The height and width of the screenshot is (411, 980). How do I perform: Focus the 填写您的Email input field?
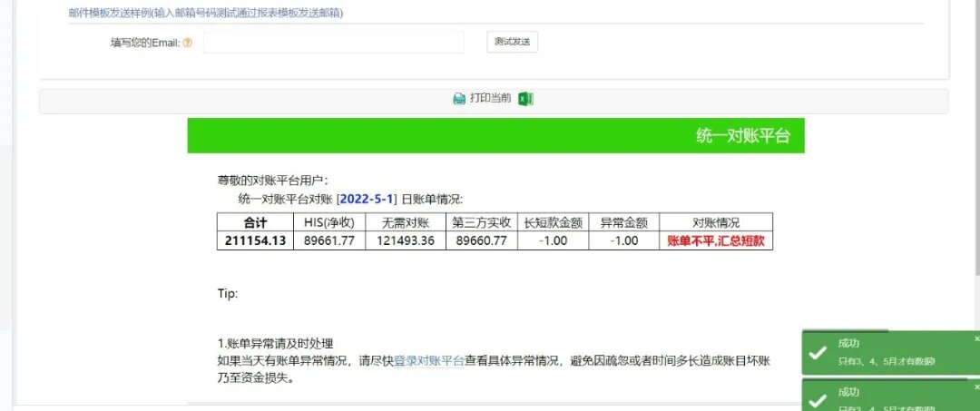point(333,43)
